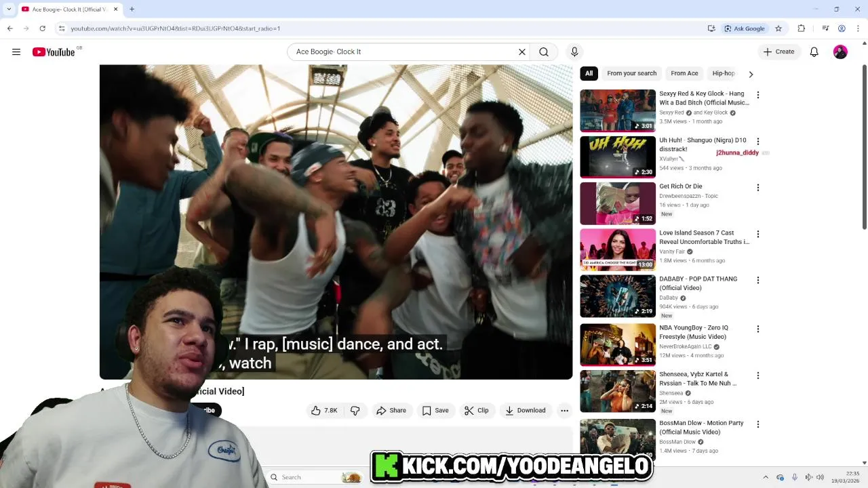Open the YouTube account avatar menu
The height and width of the screenshot is (488, 868).
pyautogui.click(x=840, y=52)
